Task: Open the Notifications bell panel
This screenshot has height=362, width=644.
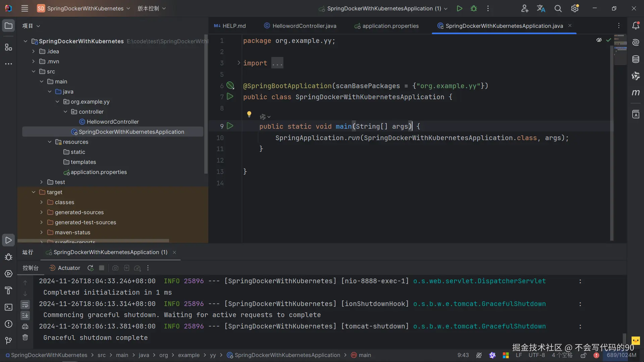Action: tap(636, 26)
